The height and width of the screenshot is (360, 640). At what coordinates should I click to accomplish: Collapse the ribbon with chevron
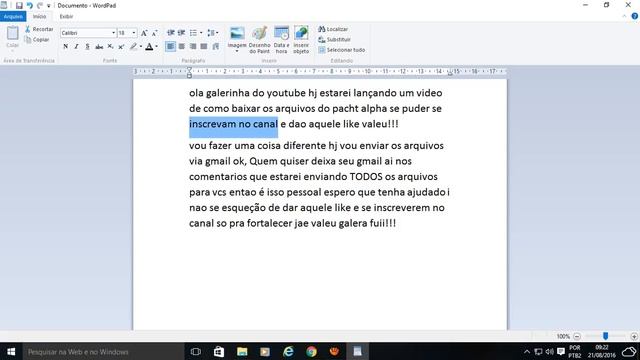pyautogui.click(x=624, y=16)
